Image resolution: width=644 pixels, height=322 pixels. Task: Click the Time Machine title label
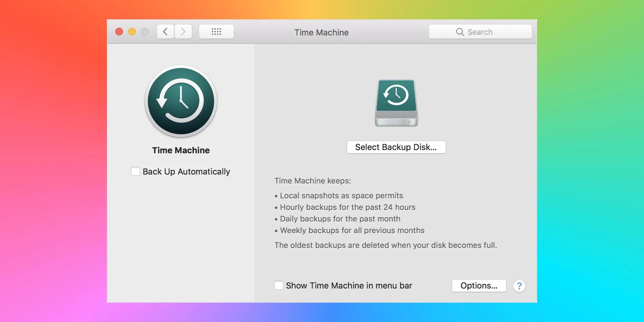322,32
